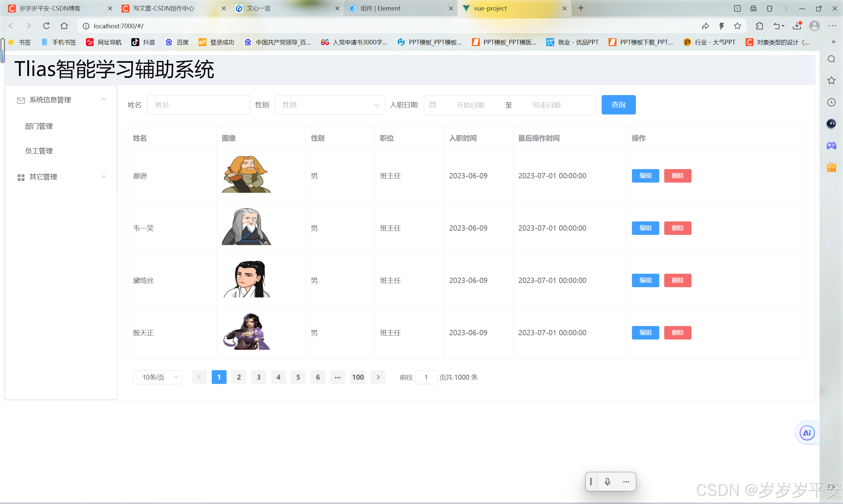Click 编辑 button for 韦一笑
843x504 pixels.
pos(645,228)
